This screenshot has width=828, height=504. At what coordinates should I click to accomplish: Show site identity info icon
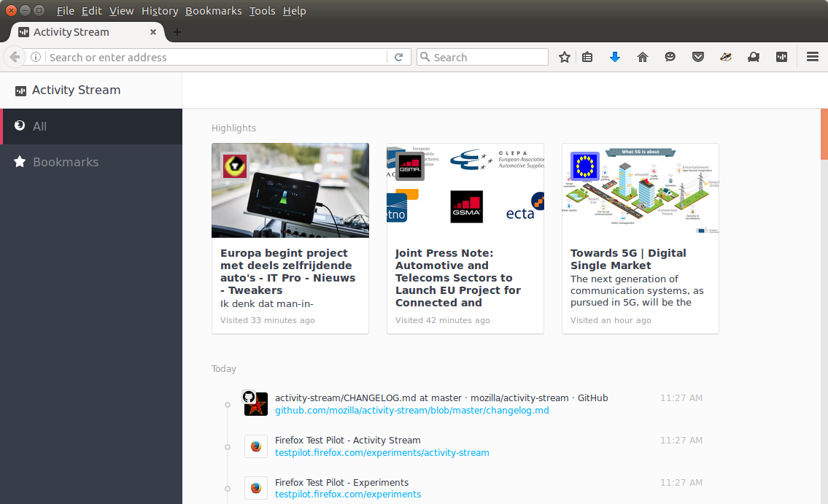tap(35, 57)
